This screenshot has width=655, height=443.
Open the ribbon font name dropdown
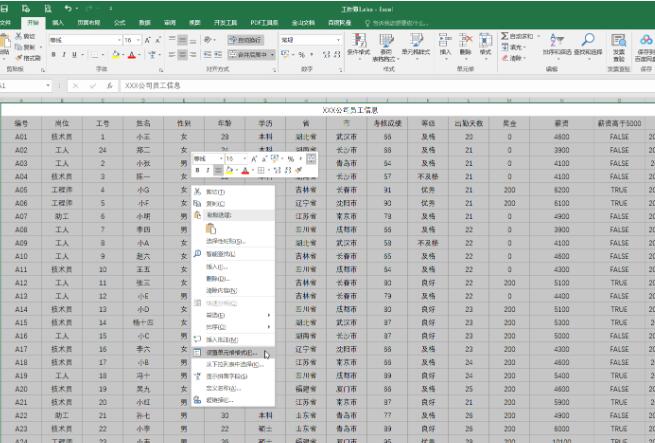point(119,40)
